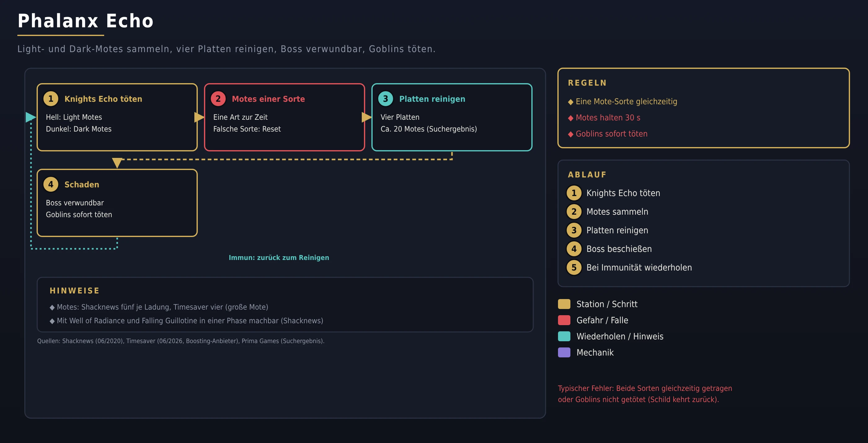Click the Boss verwundbar line
868x443 pixels.
coord(75,203)
